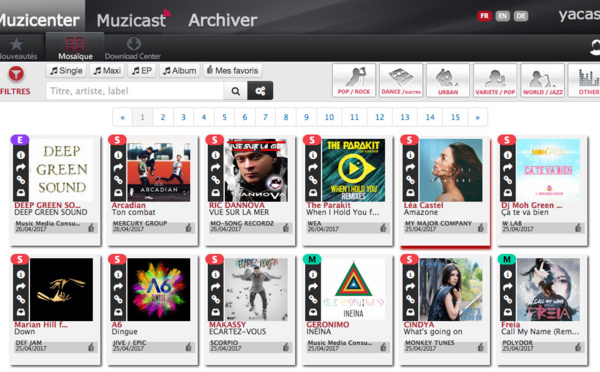Click label MERCURY GROUP
The width and height of the screenshot is (600, 372).
(x=140, y=223)
